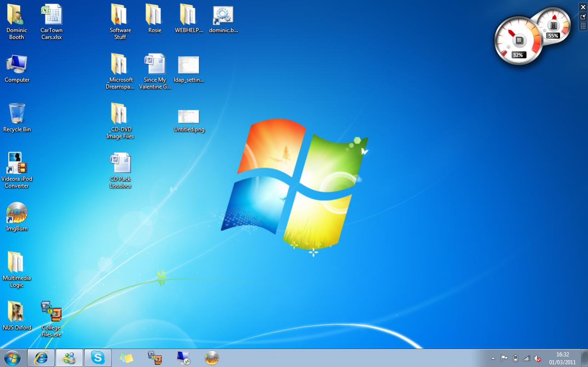The width and height of the screenshot is (588, 367).
Task: Select the WEBHELP folder icon
Action: coord(188,18)
